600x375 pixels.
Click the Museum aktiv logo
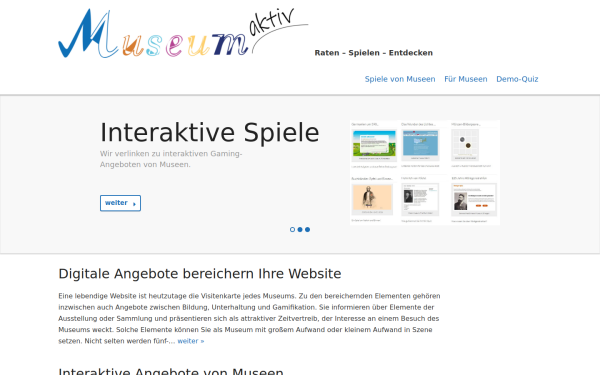[183, 33]
